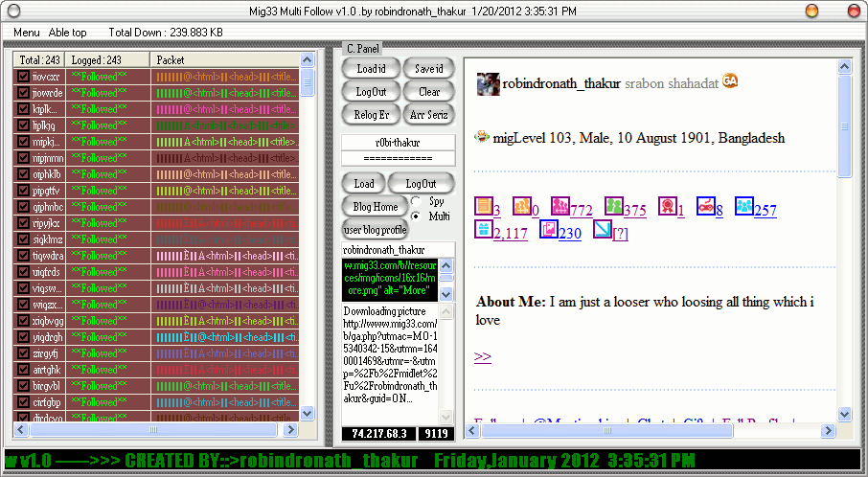This screenshot has width=868, height=477.
Task: Click the robindronath_thakur target user field
Action: pos(398,250)
